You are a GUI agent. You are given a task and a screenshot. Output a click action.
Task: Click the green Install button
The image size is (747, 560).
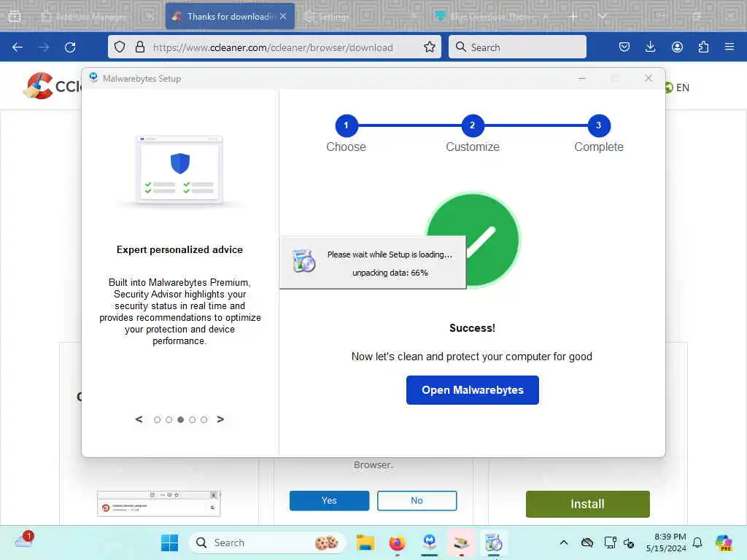point(587,504)
